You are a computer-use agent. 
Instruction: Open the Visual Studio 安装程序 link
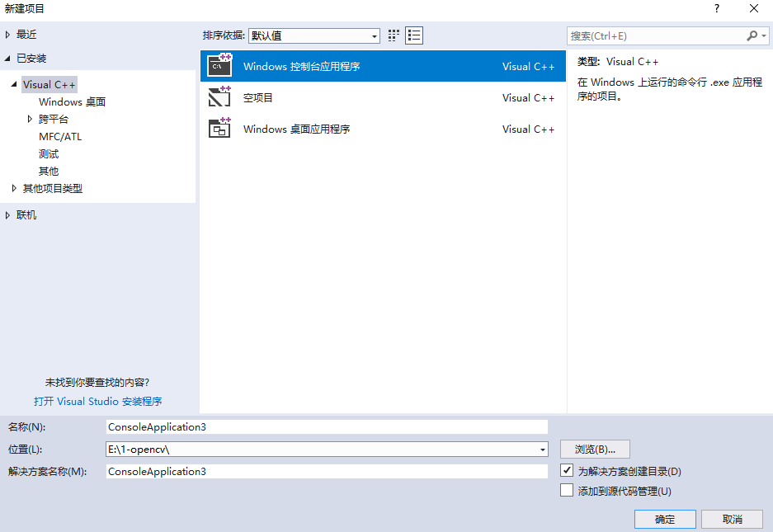[x=97, y=402]
